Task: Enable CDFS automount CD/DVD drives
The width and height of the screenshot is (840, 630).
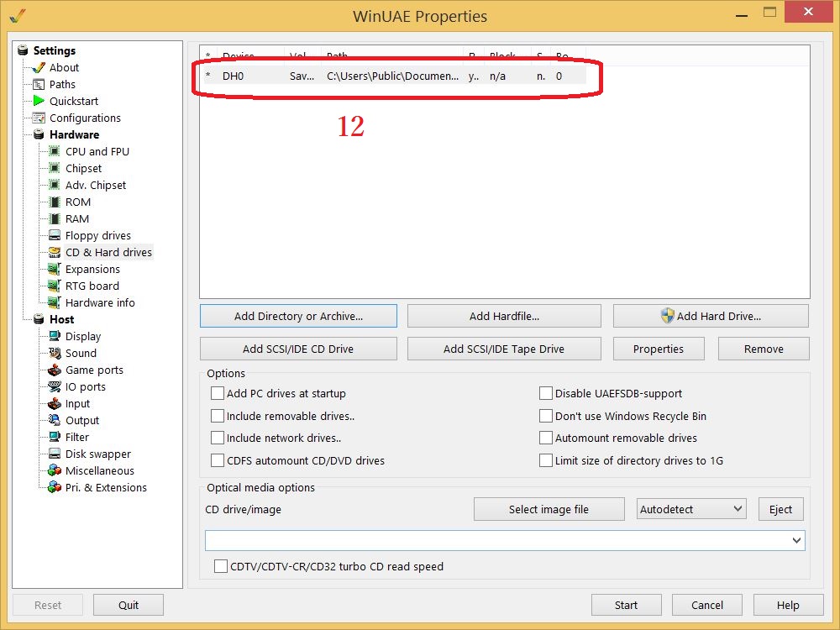Action: pos(218,460)
